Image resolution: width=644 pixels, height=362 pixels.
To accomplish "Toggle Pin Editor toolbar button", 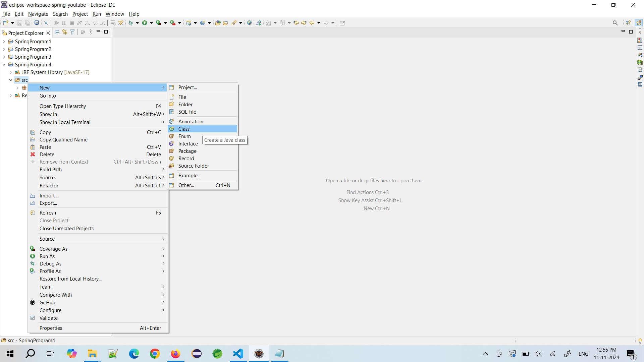I will (x=342, y=23).
